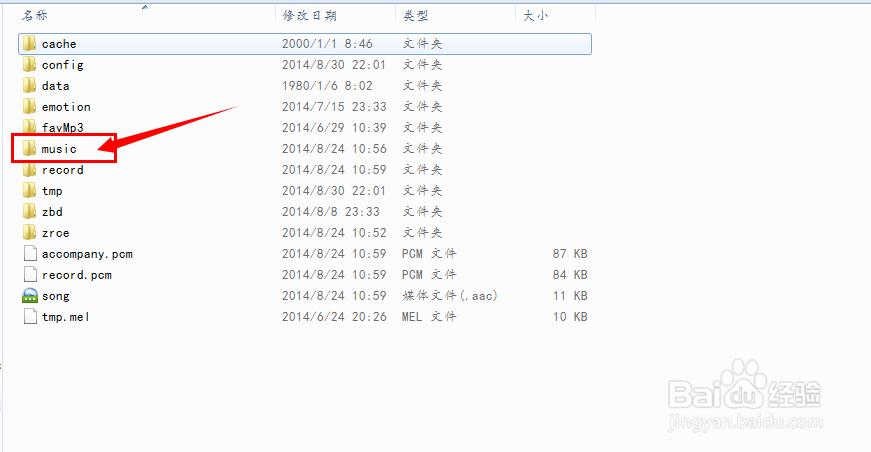Select the cache folder name

tap(59, 44)
